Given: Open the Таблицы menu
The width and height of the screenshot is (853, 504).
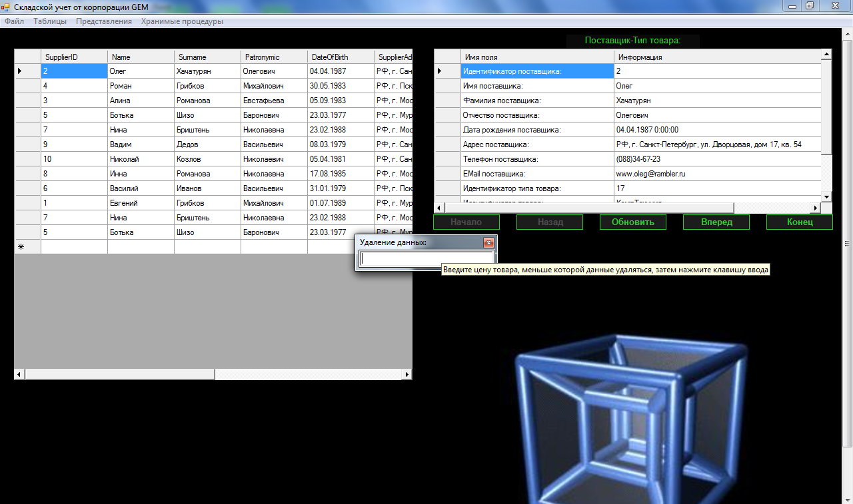Looking at the screenshot, I should coord(50,21).
